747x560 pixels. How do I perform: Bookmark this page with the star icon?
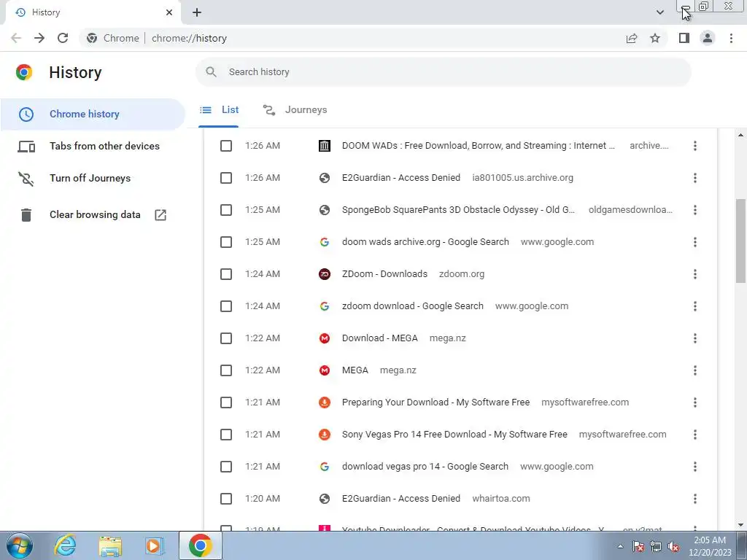click(655, 38)
